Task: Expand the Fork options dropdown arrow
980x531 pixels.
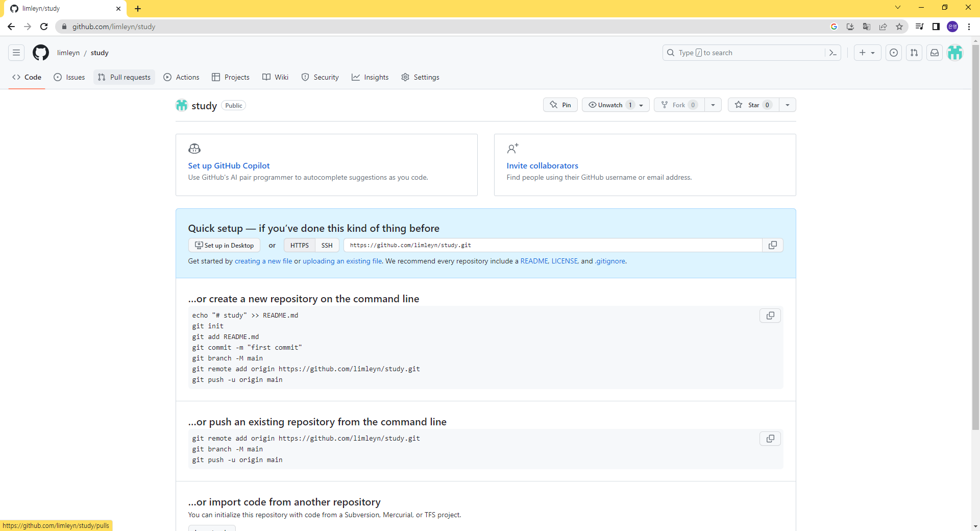Action: tap(713, 105)
